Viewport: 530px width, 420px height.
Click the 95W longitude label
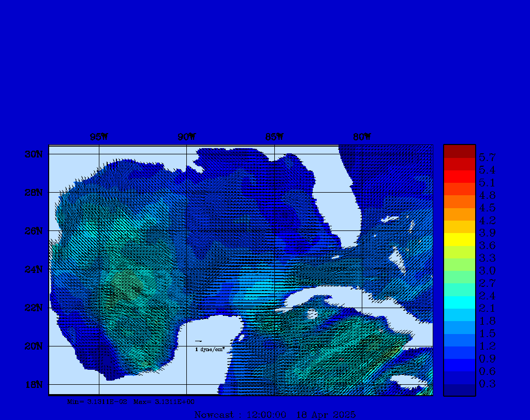(x=99, y=137)
